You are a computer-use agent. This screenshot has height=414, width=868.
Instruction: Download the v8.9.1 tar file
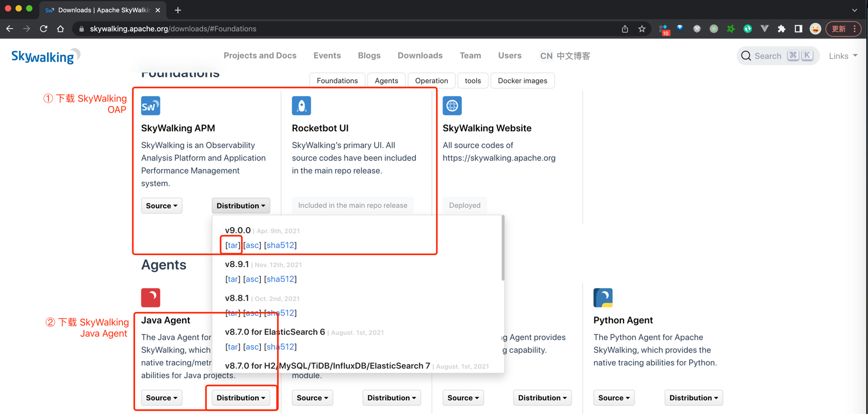pyautogui.click(x=233, y=279)
